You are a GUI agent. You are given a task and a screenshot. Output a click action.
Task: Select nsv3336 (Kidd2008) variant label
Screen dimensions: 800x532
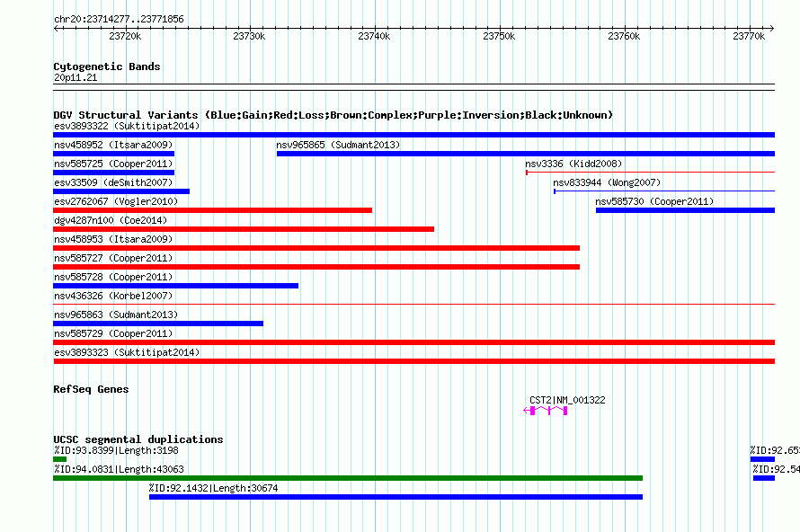click(x=573, y=164)
